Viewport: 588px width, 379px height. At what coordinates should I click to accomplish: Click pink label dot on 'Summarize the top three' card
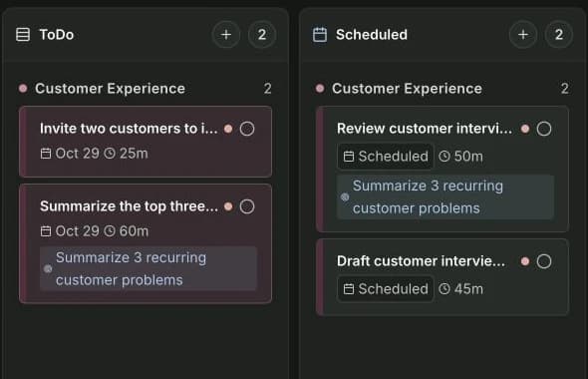228,206
